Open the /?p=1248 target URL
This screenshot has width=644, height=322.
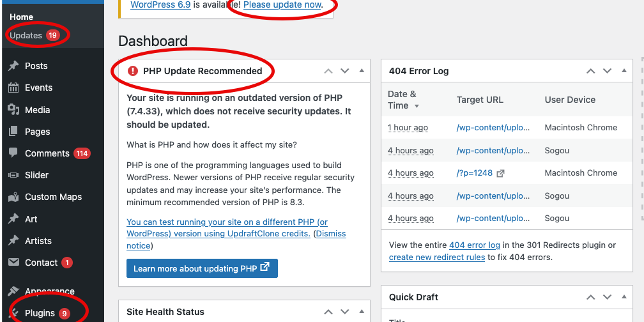tap(473, 173)
